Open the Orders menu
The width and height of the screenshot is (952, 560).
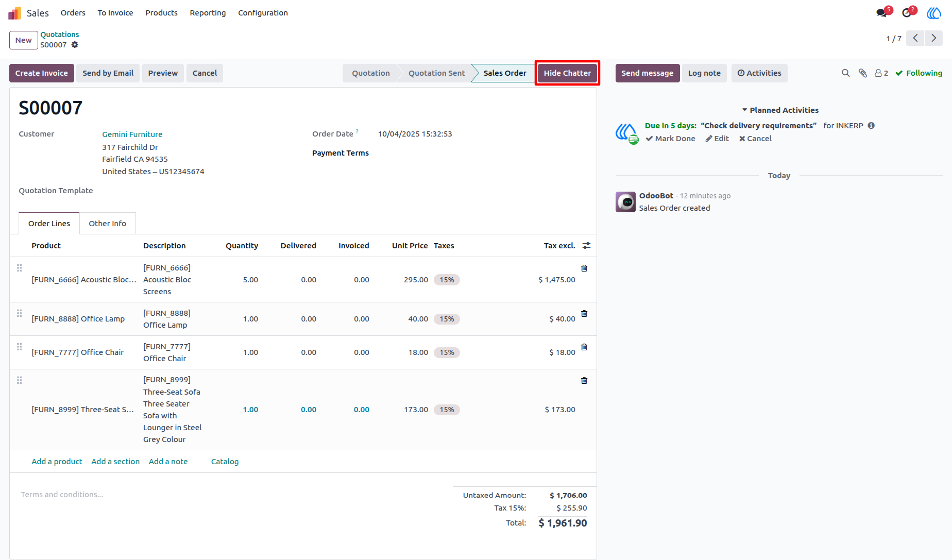[73, 13]
